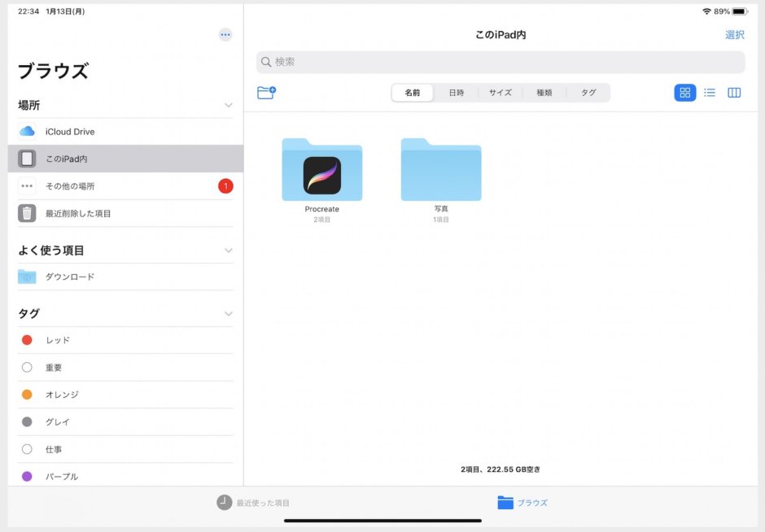Image resolution: width=765 pixels, height=532 pixels.
Task: Switch to column view
Action: 733,92
